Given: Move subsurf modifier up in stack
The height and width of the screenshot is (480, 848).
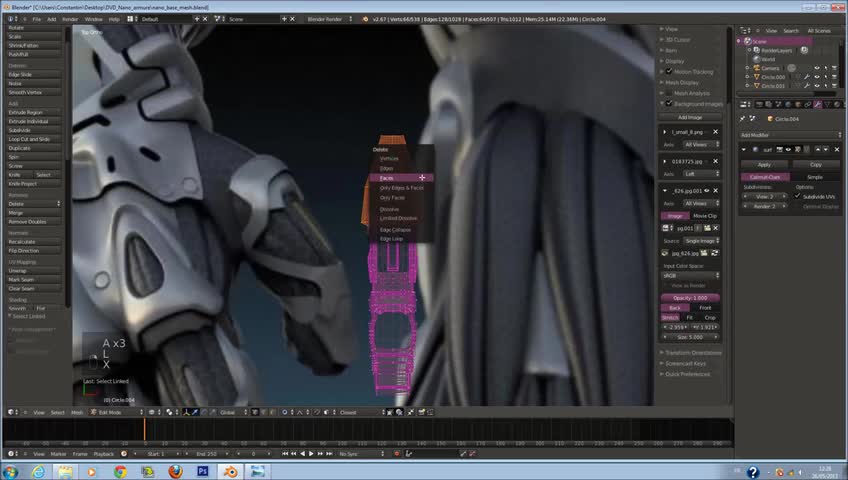Looking at the screenshot, I should point(818,149).
